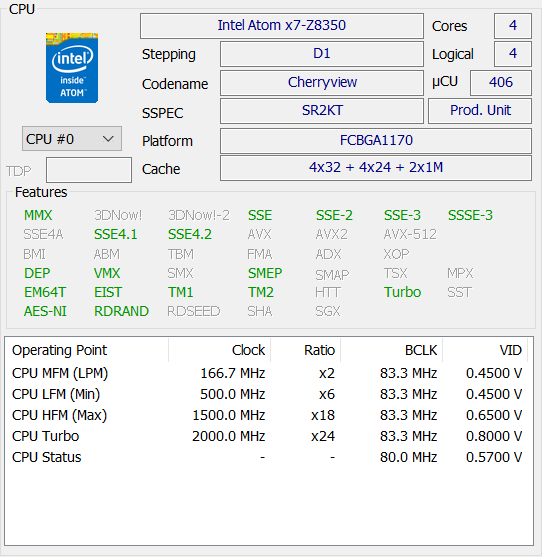Click the RDRAND feature label
542x557 pixels.
pyautogui.click(x=121, y=312)
